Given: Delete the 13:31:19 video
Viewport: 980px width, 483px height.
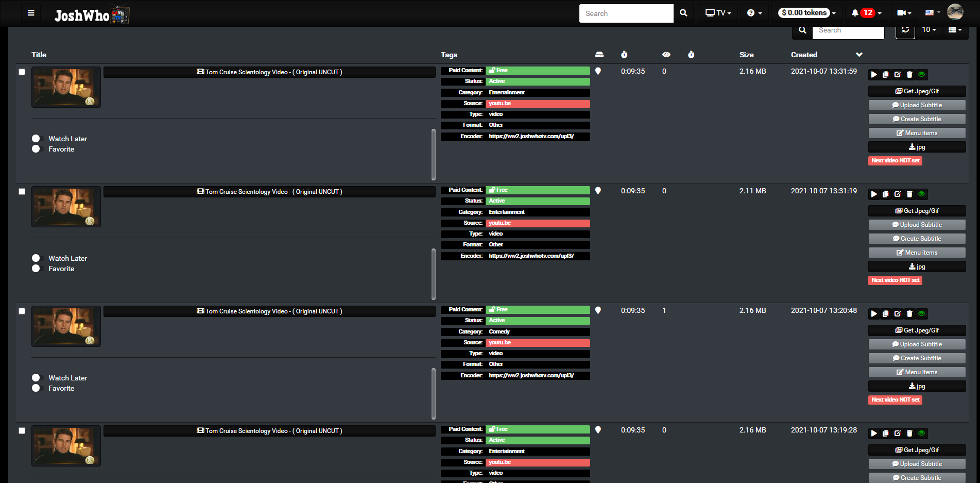Looking at the screenshot, I should 909,194.
